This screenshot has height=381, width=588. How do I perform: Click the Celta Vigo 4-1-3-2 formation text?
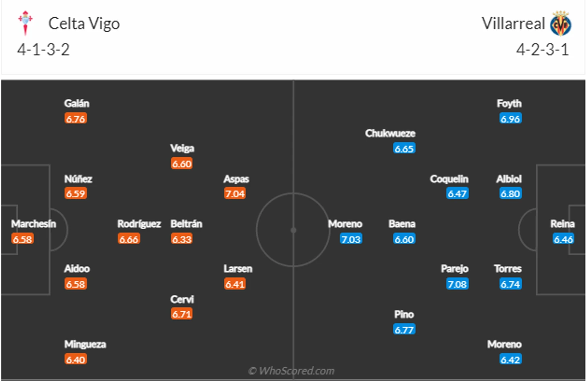[43, 50]
